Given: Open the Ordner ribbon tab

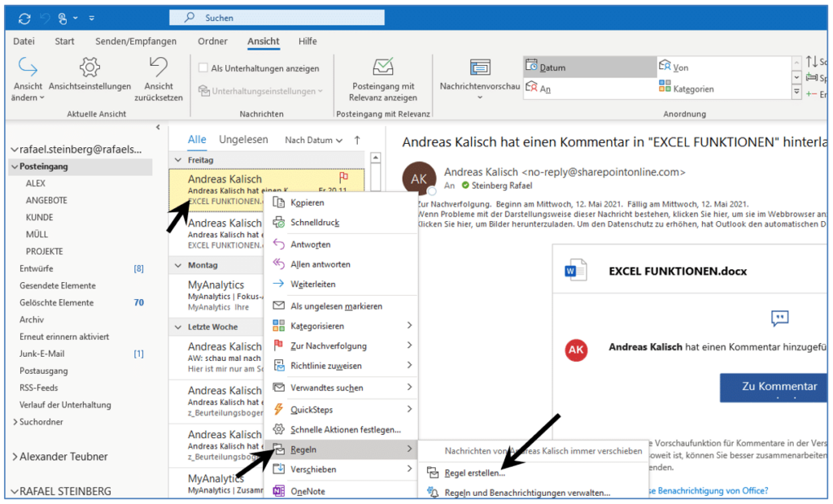Looking at the screenshot, I should tap(212, 41).
